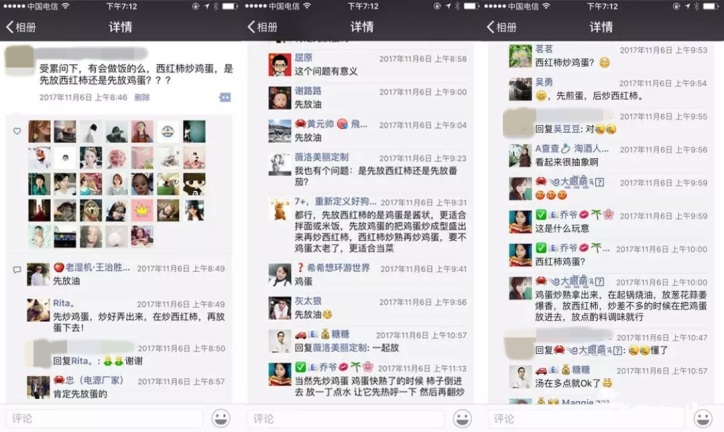
Task: Tap the emoji button in left comment bar
Action: (221, 418)
